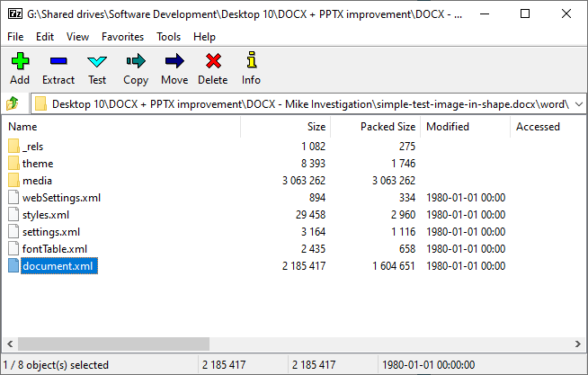The image size is (588, 375).
Task: Click the blue Extract minus icon
Action: coord(58,61)
